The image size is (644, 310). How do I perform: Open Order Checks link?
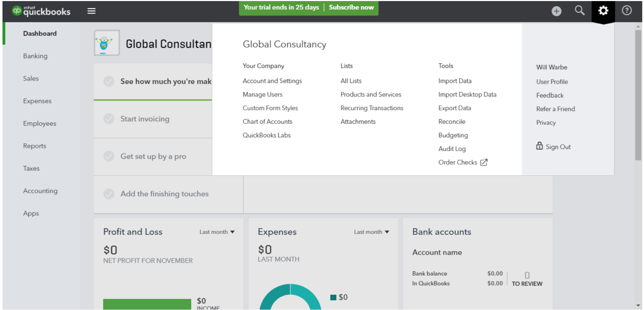(x=458, y=162)
